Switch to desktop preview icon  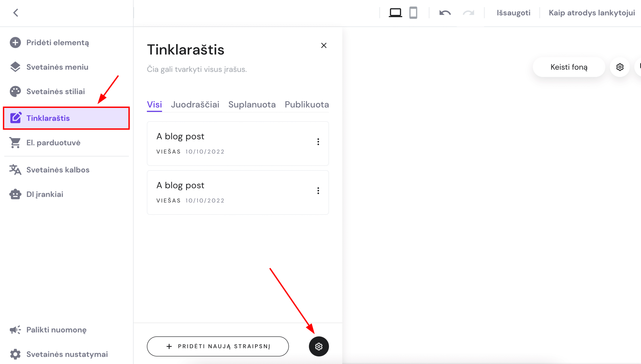coord(395,13)
